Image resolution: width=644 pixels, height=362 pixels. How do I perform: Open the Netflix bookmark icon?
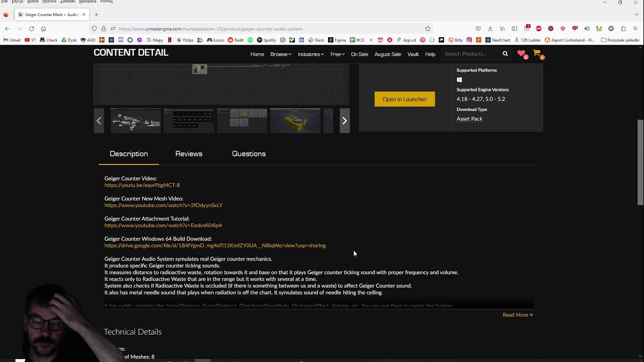point(170,40)
